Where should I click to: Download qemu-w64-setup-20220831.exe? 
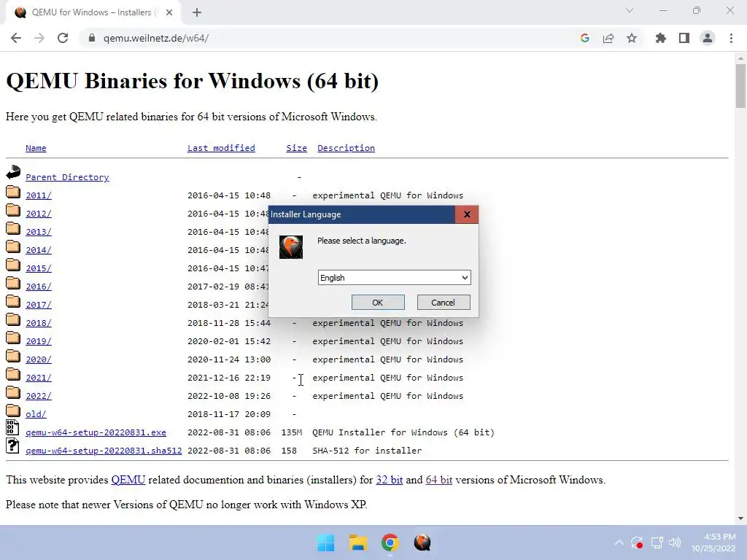pos(96,432)
